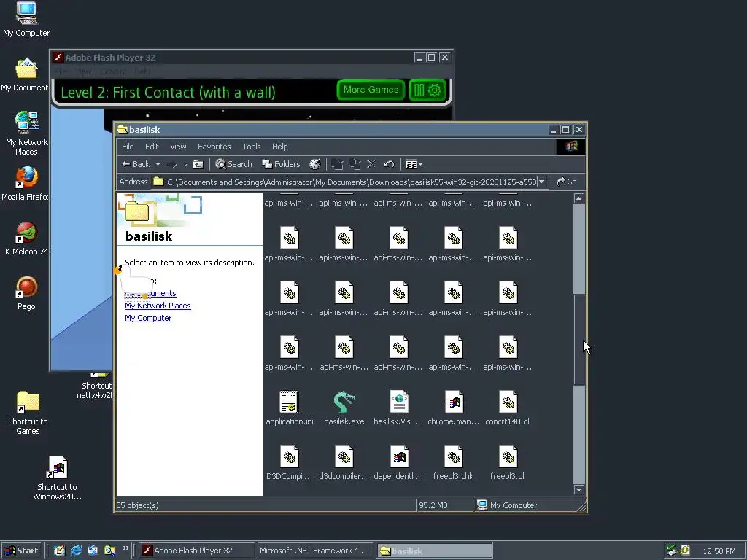Launch Outlook Express from quick launch
747x560 pixels.
[93, 551]
